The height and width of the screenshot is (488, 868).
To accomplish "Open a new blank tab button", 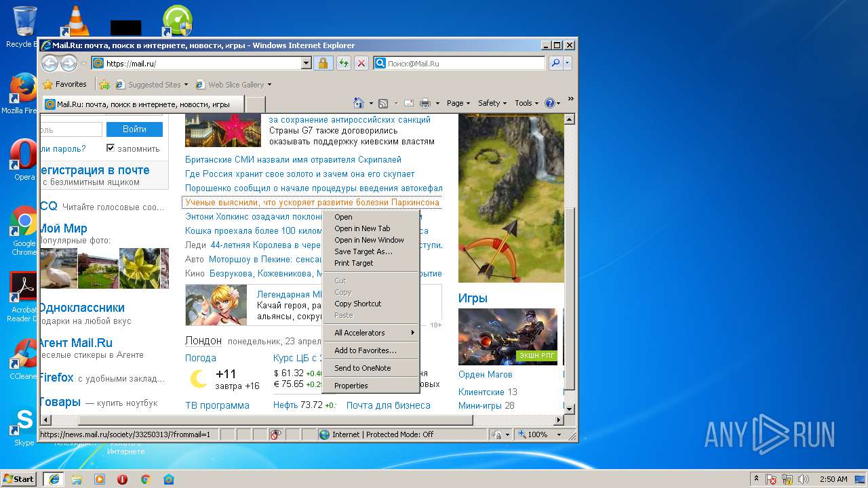I will (255, 104).
